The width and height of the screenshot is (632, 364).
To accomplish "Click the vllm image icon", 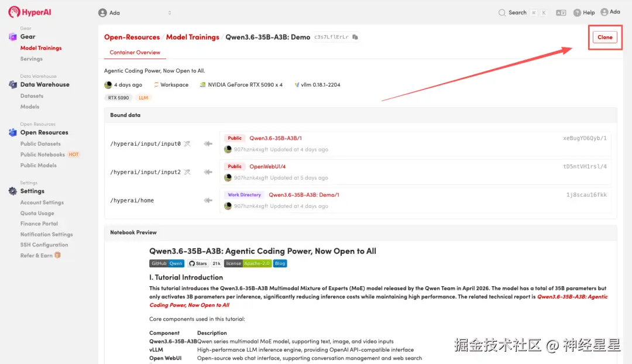I will coord(297,85).
